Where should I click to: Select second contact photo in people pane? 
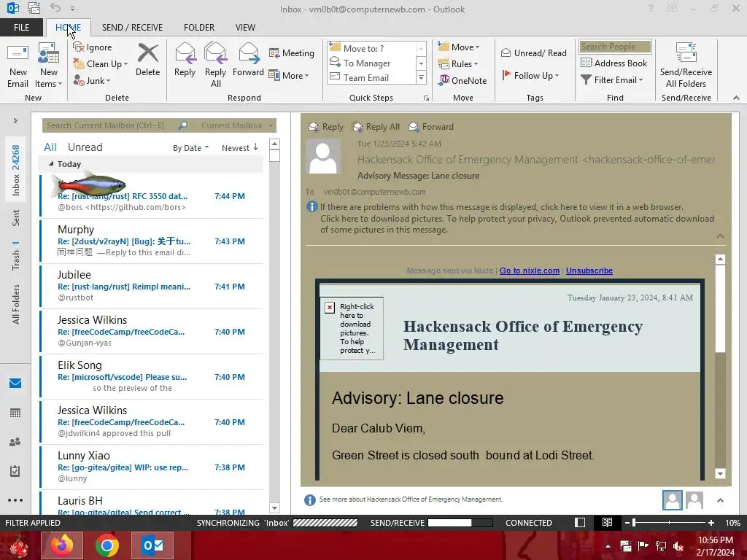click(694, 500)
